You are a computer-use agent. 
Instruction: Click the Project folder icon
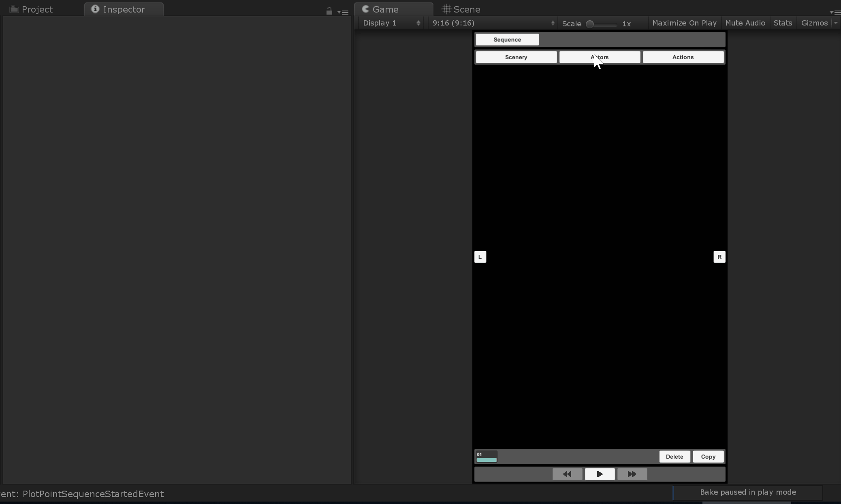14,9
